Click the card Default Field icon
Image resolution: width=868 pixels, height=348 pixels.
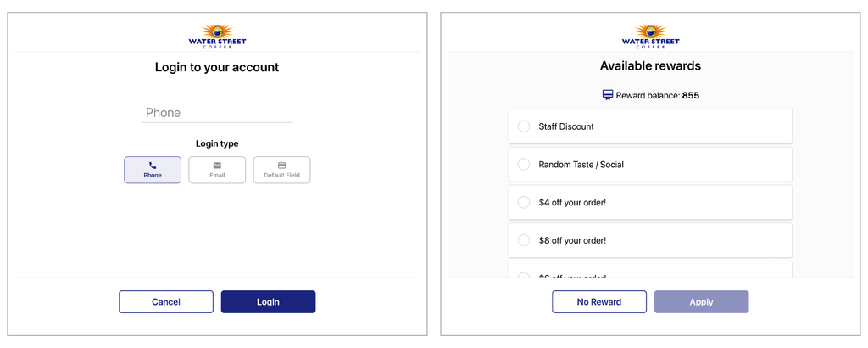(281, 166)
